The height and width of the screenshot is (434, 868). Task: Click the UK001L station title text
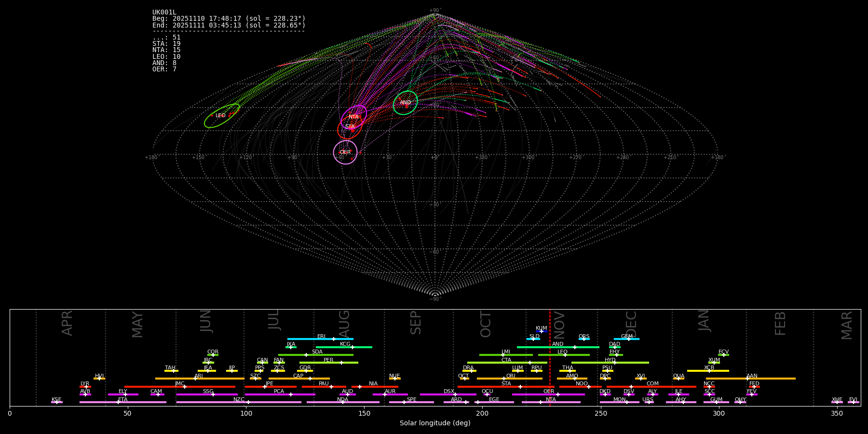tap(164, 12)
